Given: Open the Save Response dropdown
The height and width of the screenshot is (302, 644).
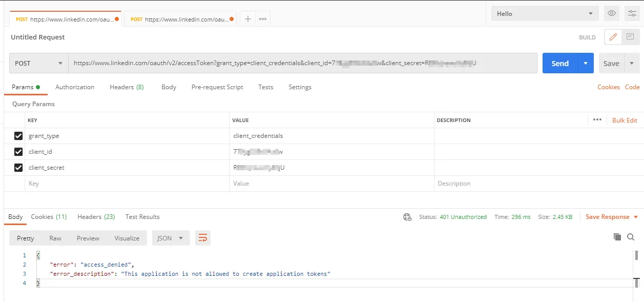Looking at the screenshot, I should (612, 217).
